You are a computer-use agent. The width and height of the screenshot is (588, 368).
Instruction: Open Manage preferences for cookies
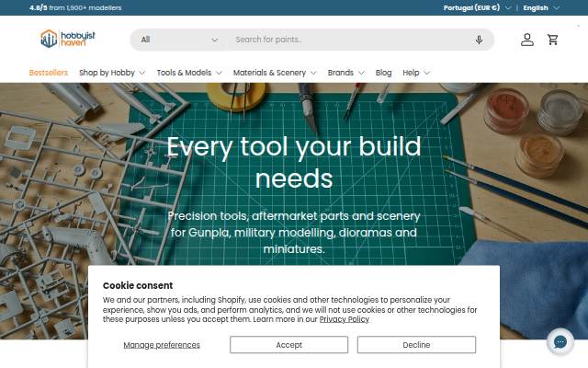coord(162,345)
